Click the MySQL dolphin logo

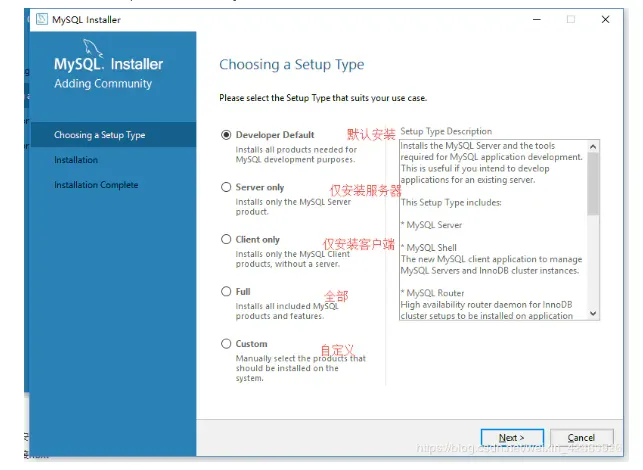(93, 48)
